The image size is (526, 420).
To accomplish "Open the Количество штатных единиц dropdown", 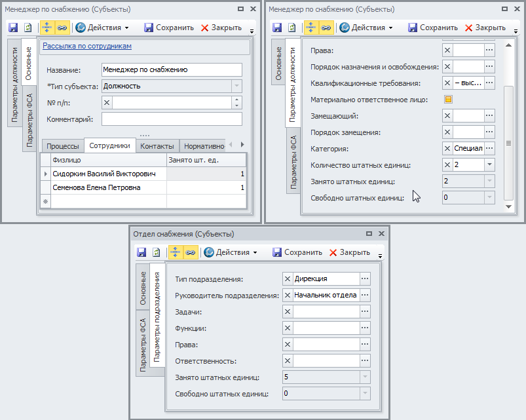I will pos(489,165).
